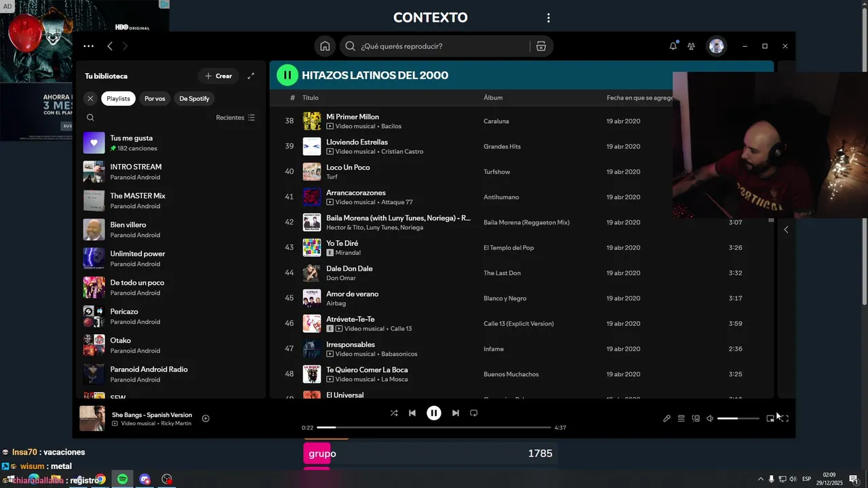868x488 pixels.
Task: Play track Lloviendo Estrellas
Action: 357,142
